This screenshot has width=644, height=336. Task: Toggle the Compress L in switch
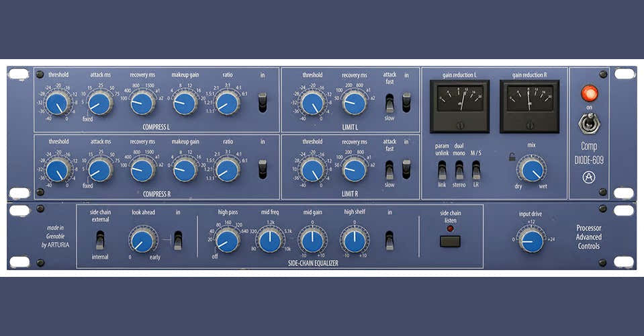263,103
